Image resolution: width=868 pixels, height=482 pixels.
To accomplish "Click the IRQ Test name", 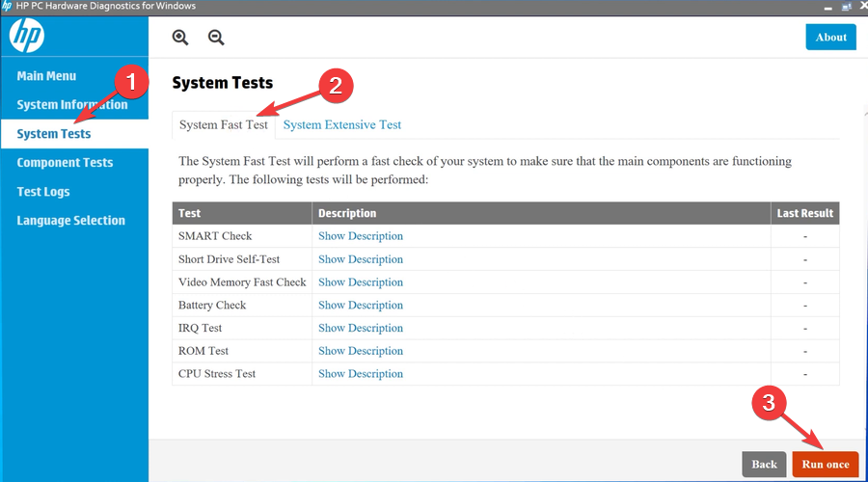I will point(200,328).
